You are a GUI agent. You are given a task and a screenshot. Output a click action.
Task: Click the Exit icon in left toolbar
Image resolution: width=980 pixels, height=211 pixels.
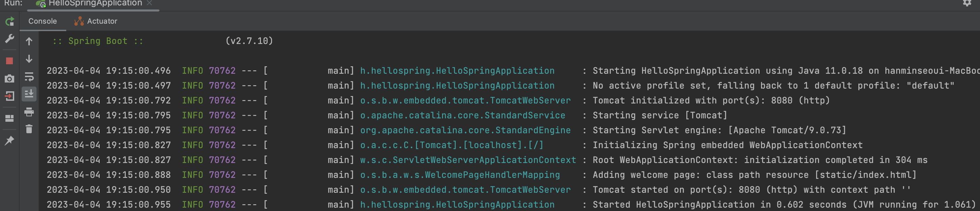[9, 96]
